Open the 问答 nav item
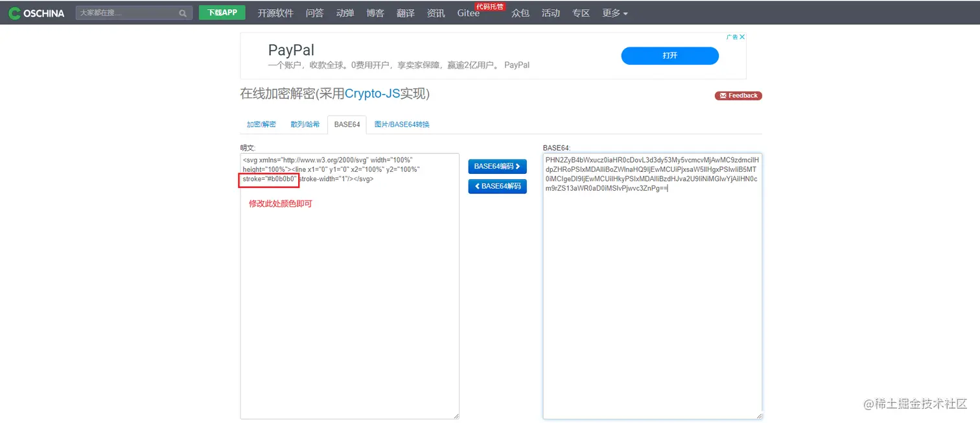The height and width of the screenshot is (423, 980). [x=314, y=13]
